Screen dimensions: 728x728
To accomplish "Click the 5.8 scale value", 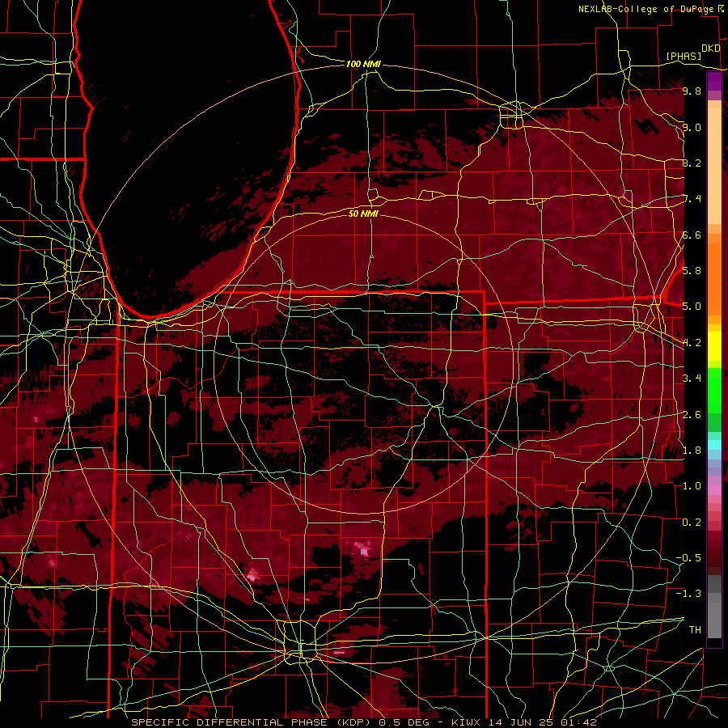I will pyautogui.click(x=692, y=271).
